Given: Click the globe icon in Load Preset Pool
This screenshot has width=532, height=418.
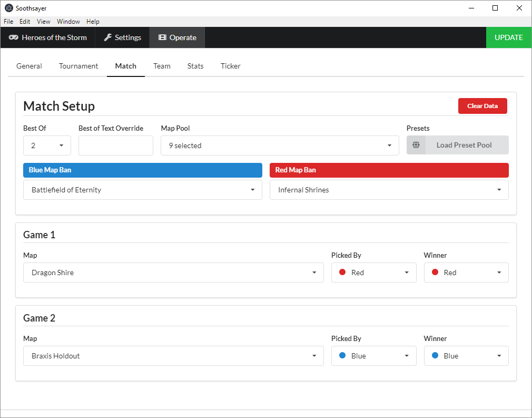Looking at the screenshot, I should coord(416,145).
